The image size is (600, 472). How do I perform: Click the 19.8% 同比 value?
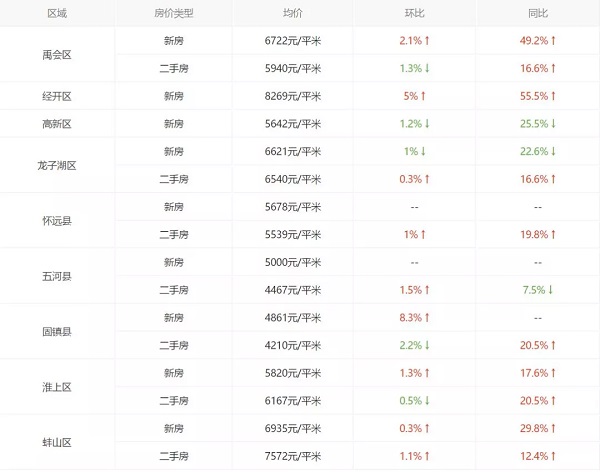pos(538,235)
